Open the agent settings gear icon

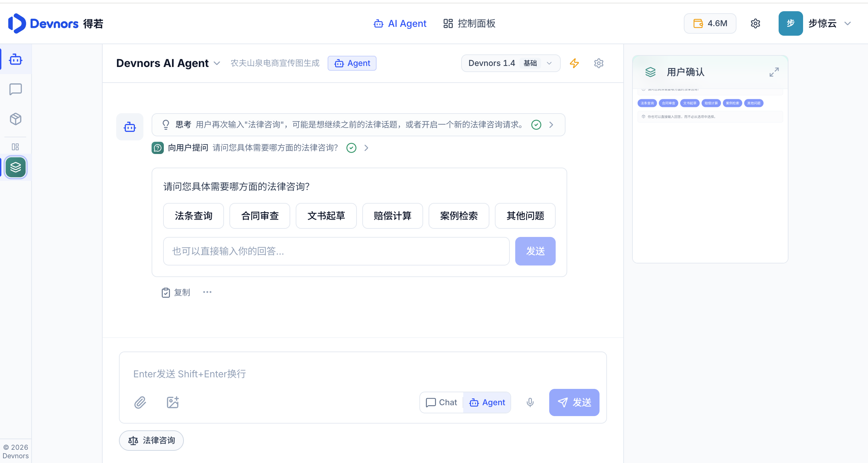coord(599,63)
